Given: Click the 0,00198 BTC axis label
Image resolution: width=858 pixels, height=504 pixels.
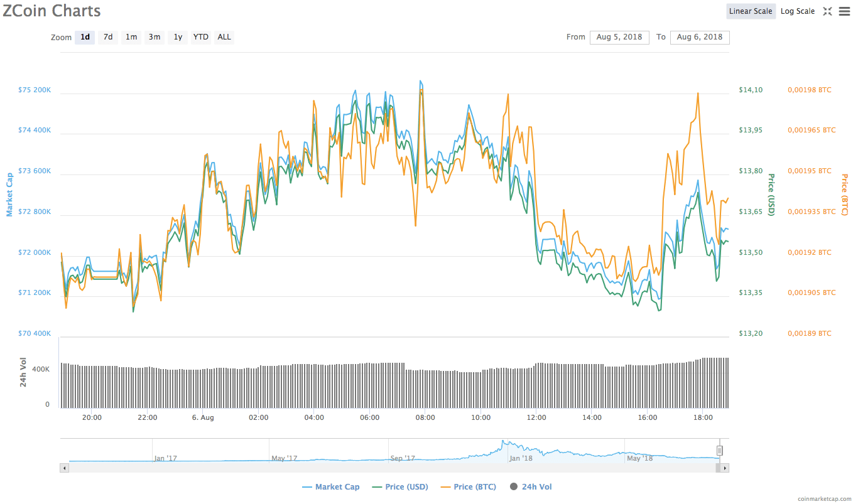Looking at the screenshot, I should pos(810,90).
